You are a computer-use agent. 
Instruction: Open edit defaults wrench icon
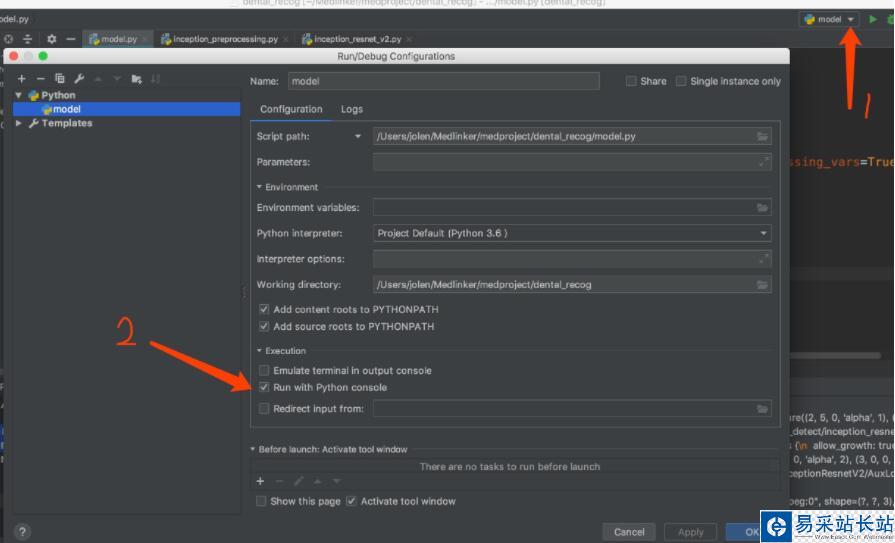point(79,79)
